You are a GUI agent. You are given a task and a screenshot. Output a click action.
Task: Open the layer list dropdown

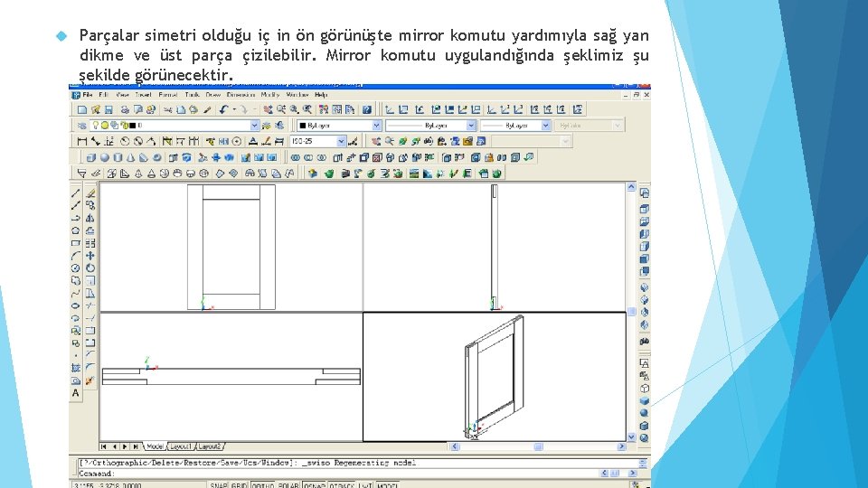(254, 126)
